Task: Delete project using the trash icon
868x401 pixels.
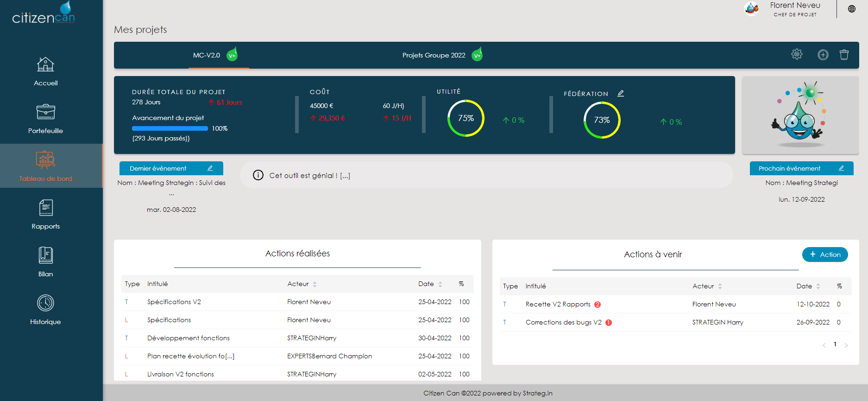Action: (844, 55)
